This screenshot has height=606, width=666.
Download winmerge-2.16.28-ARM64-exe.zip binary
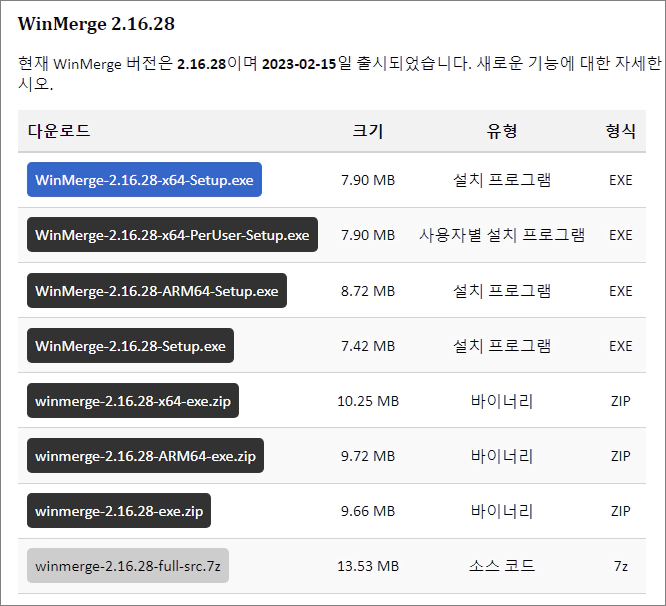coord(145,456)
